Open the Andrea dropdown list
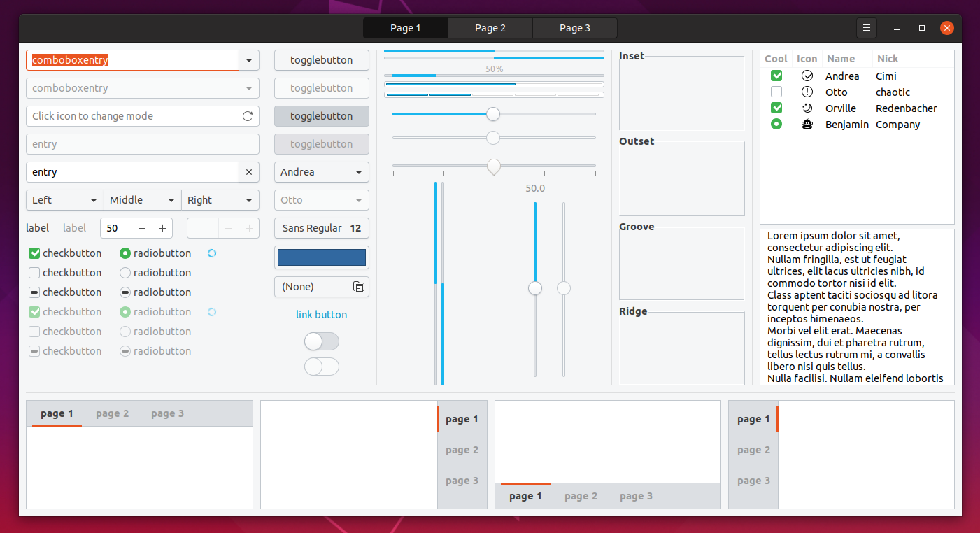 pyautogui.click(x=321, y=172)
